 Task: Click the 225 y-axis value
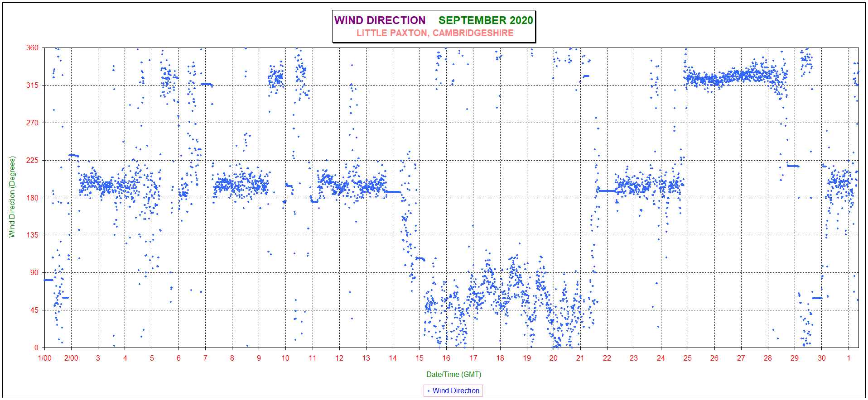coord(32,160)
